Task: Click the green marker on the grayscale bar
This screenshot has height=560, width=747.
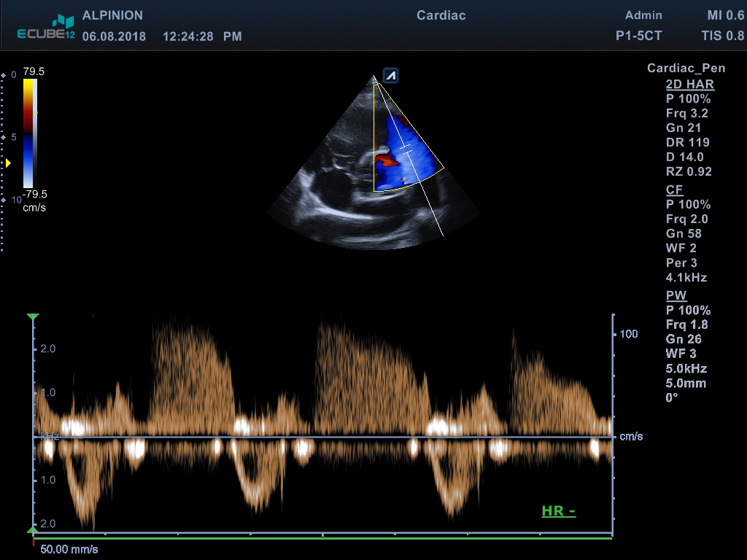Action: click(x=36, y=113)
